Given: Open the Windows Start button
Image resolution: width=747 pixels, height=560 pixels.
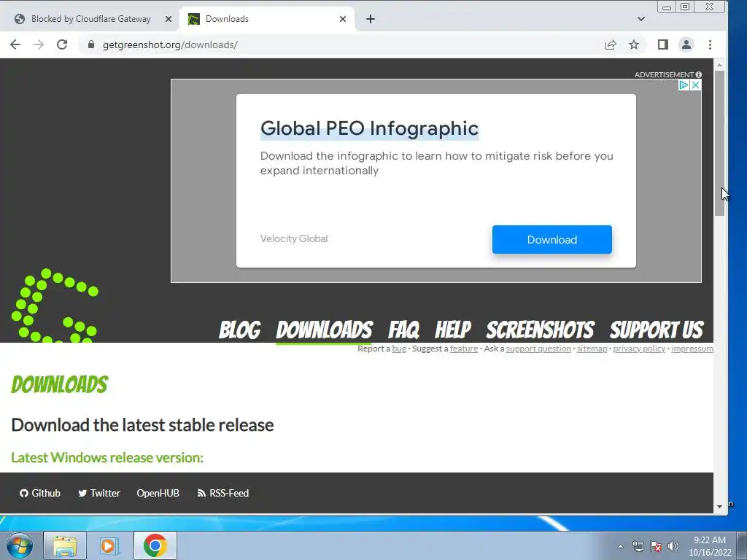Looking at the screenshot, I should (x=20, y=545).
